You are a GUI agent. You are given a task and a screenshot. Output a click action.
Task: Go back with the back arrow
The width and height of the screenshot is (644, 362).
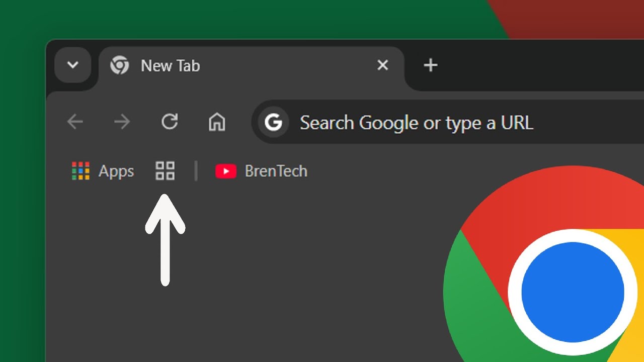[75, 122]
